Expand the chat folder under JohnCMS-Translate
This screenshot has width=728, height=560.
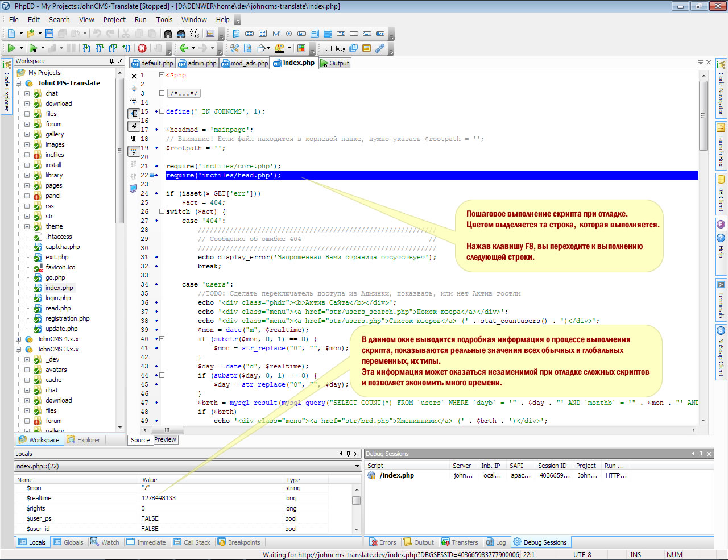click(x=27, y=93)
